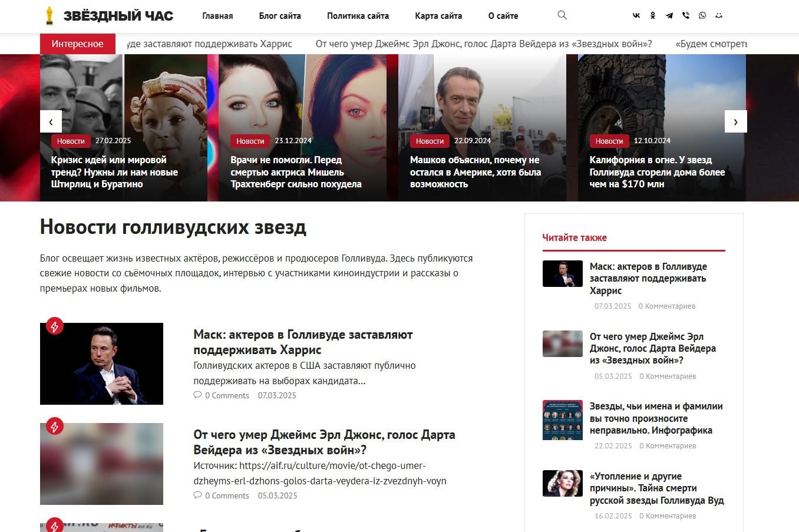This screenshot has width=799, height=532.
Task: Go to previous carousel slide arrow
Action: point(51,121)
